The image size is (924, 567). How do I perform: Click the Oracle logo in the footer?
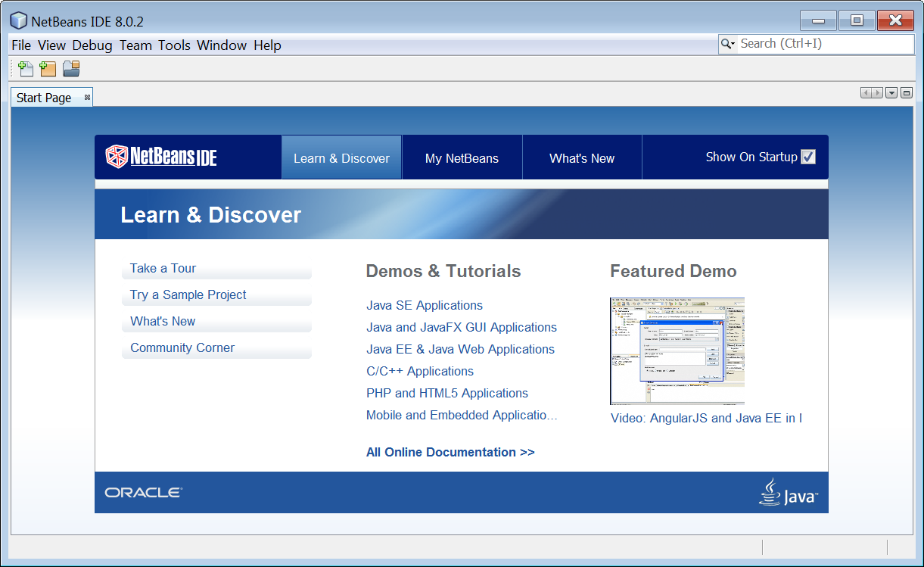click(x=144, y=493)
